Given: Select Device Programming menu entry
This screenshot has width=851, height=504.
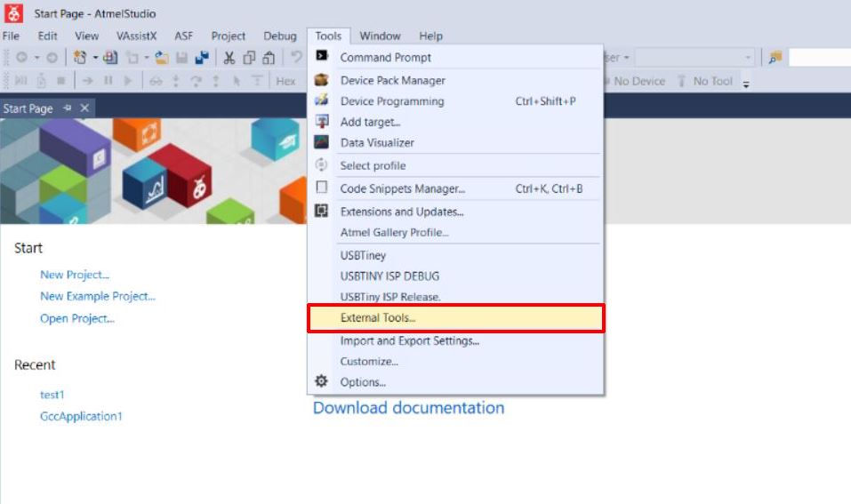Looking at the screenshot, I should (455, 101).
